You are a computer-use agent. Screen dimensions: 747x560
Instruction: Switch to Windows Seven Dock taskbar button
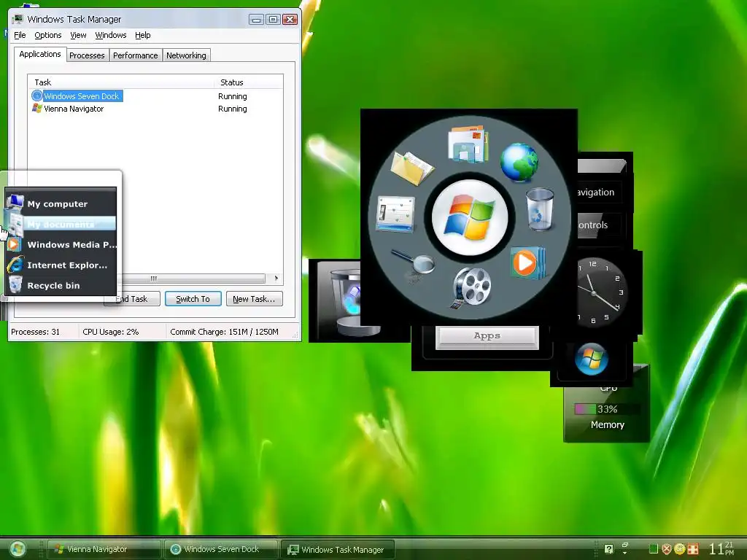[x=220, y=549]
